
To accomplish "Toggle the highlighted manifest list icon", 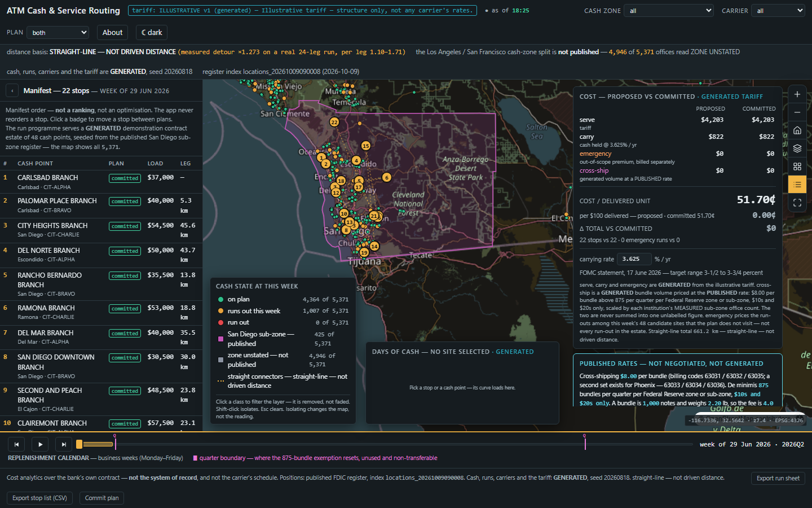I will [x=797, y=185].
